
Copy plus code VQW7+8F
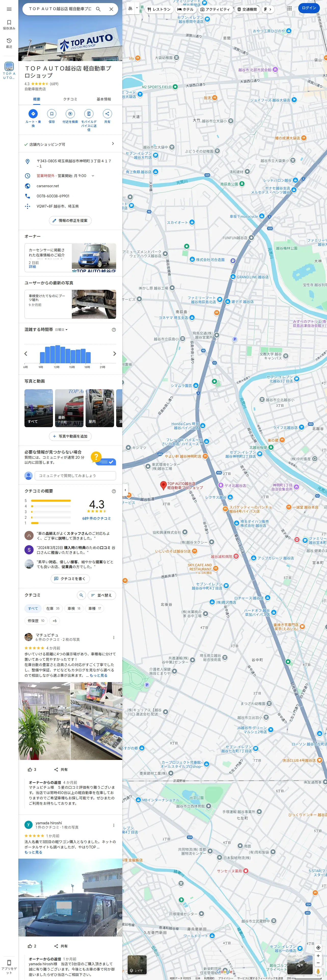coord(71,206)
